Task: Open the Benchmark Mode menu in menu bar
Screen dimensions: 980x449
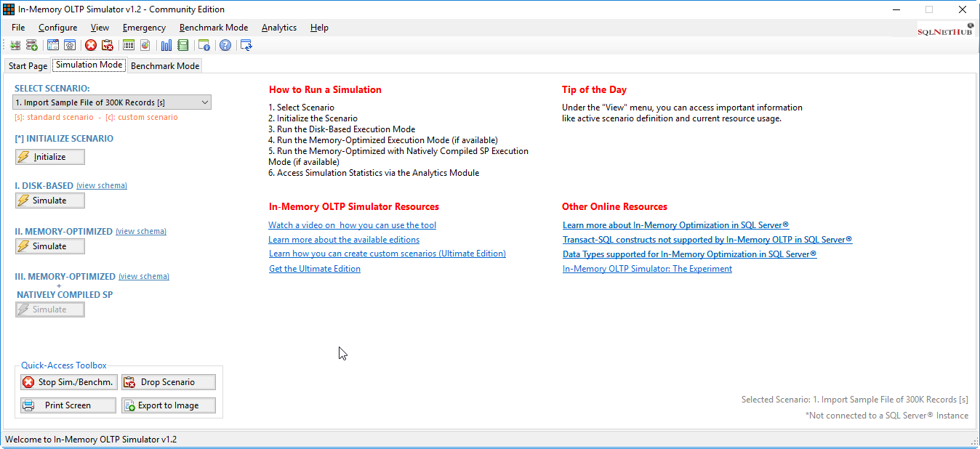Action: pyautogui.click(x=214, y=28)
